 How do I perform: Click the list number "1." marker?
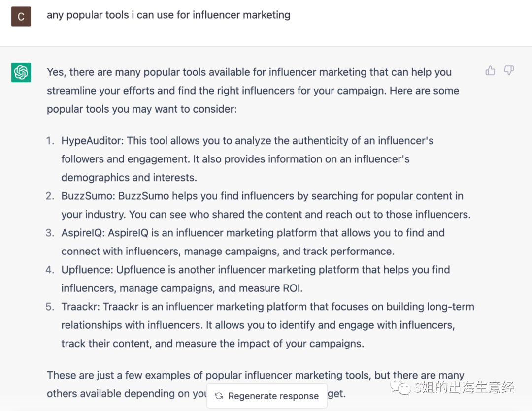(x=50, y=141)
